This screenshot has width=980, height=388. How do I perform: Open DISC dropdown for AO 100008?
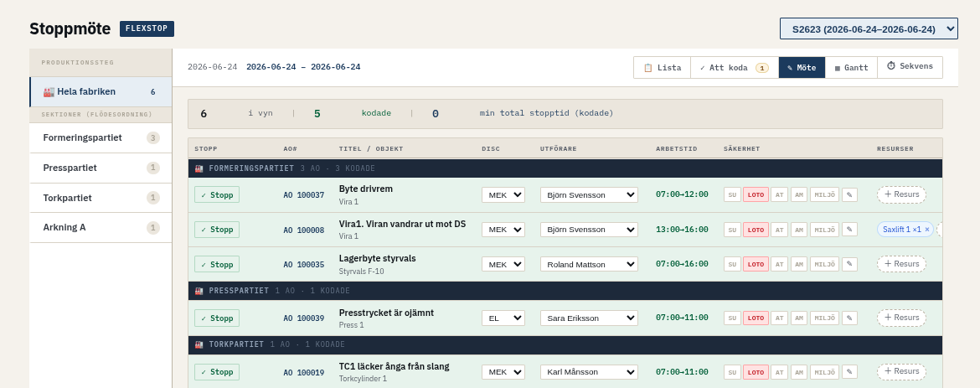[x=503, y=230]
